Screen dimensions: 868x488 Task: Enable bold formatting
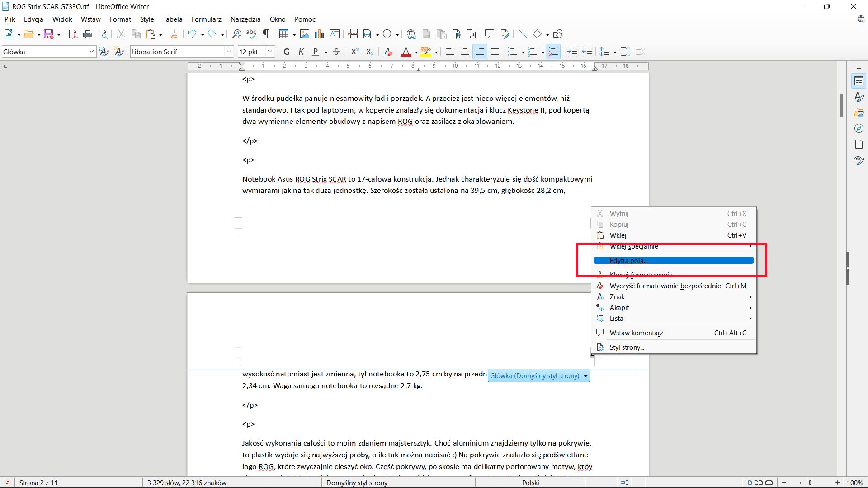tap(286, 52)
